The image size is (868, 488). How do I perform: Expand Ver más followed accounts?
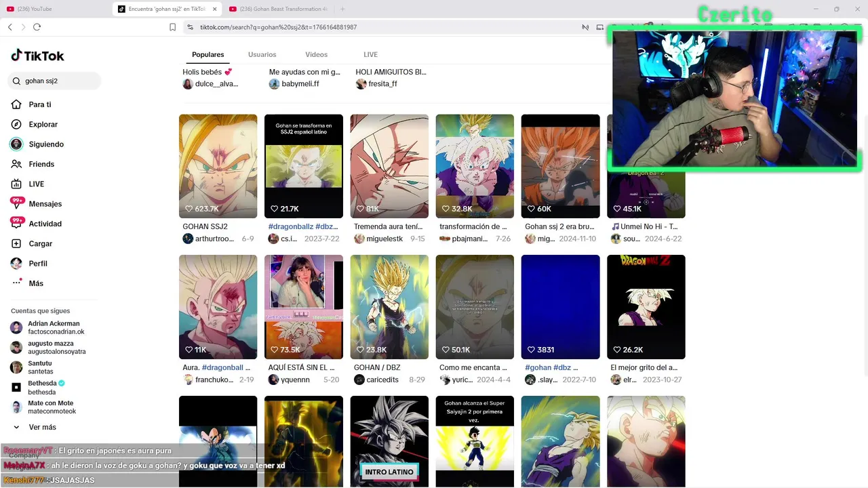[x=42, y=427]
